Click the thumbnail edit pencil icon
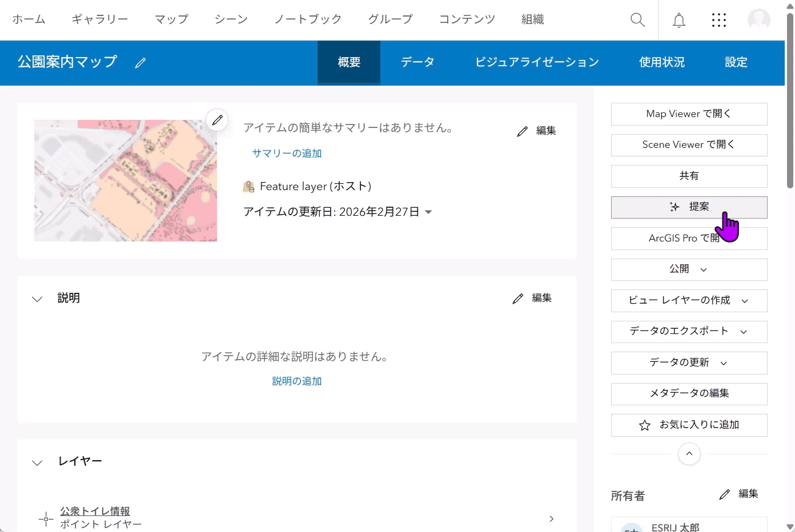The width and height of the screenshot is (795, 532). pyautogui.click(x=217, y=120)
